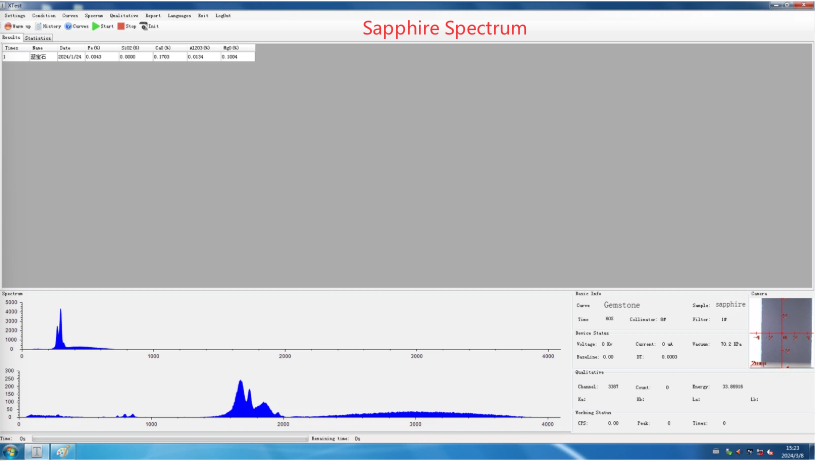The height and width of the screenshot is (461, 815).
Task: Open the Settings menu
Action: pyautogui.click(x=15, y=16)
